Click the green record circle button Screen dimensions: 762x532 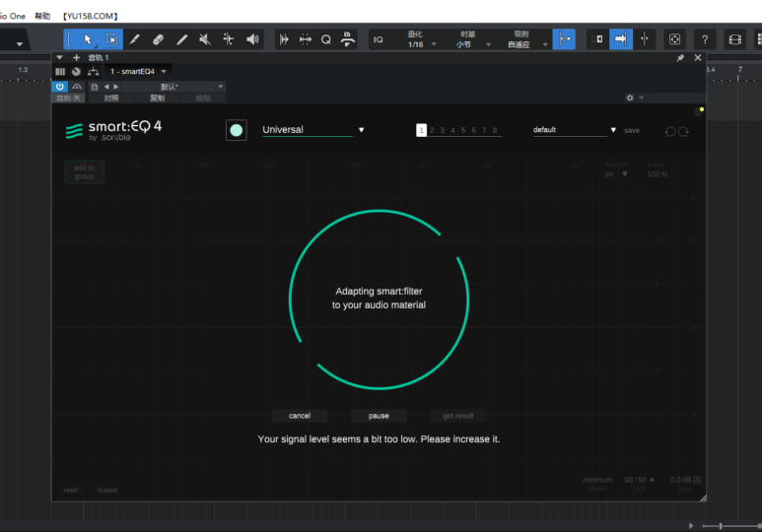pyautogui.click(x=236, y=130)
